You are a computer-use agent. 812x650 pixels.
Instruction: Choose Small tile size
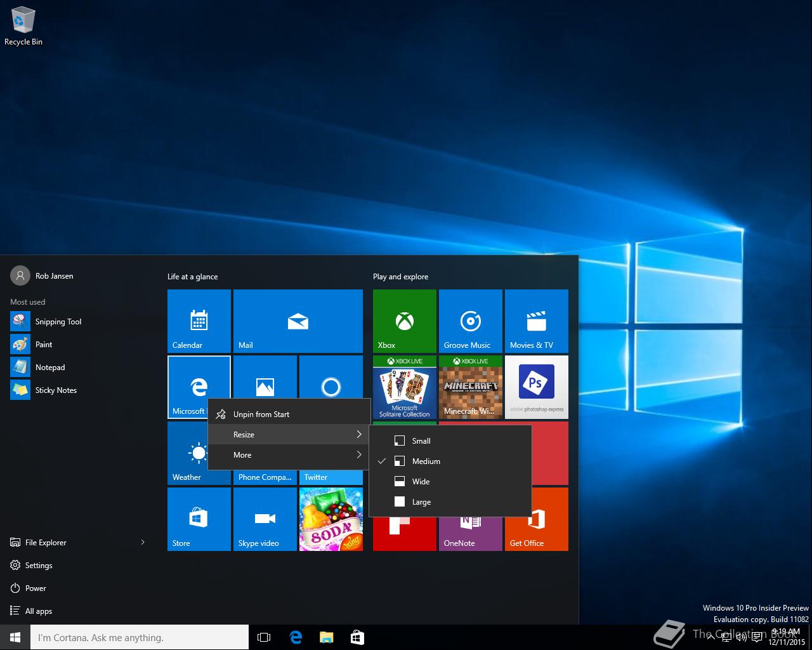pos(450,441)
